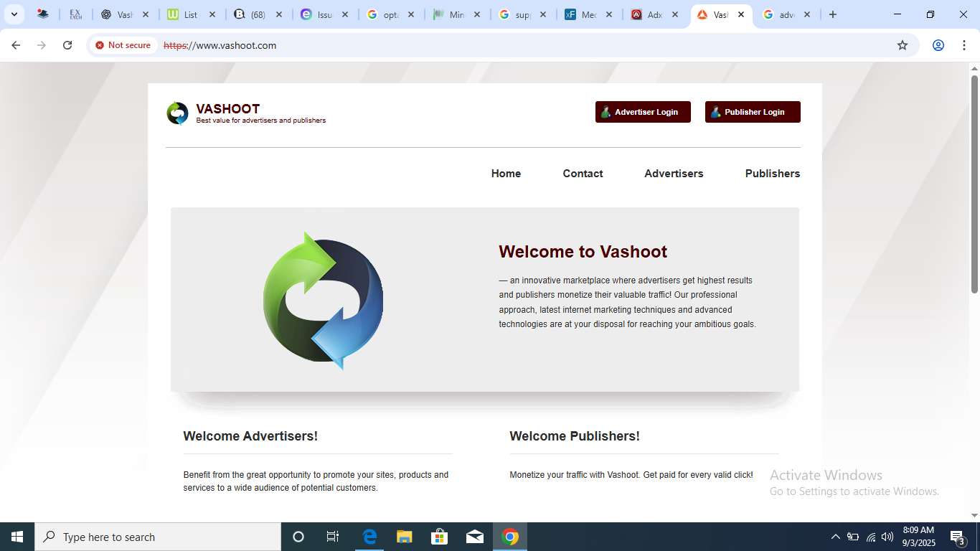Image resolution: width=980 pixels, height=551 pixels.
Task: Open the Contact page from the menu
Action: click(583, 174)
